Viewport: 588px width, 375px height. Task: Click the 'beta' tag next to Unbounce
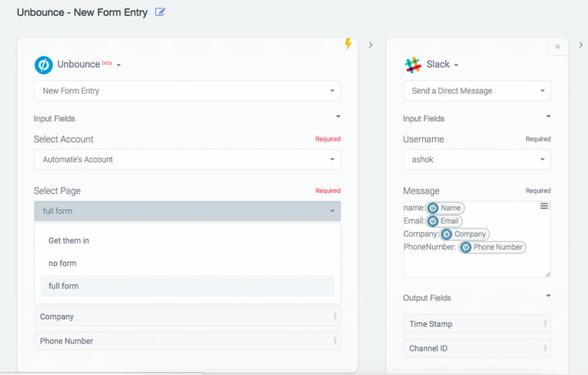[107, 62]
